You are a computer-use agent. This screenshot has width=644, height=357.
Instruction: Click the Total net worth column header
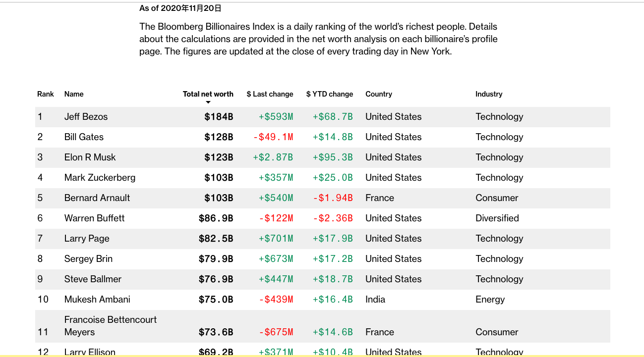tap(208, 94)
